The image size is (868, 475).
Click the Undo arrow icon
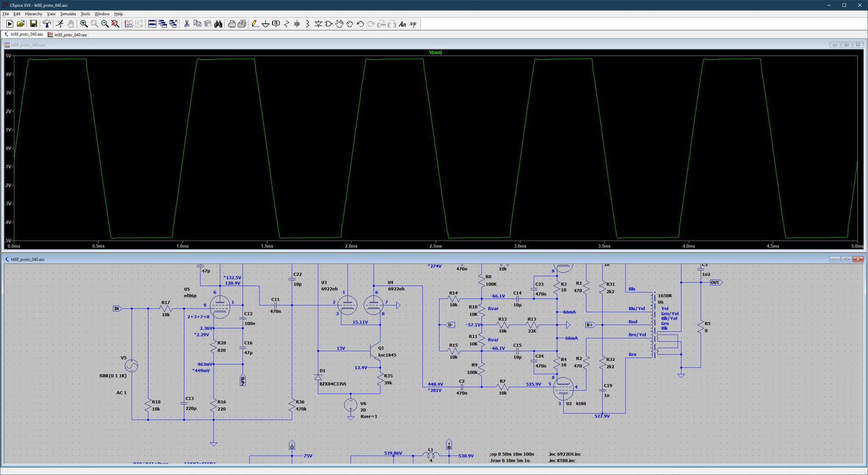click(360, 24)
